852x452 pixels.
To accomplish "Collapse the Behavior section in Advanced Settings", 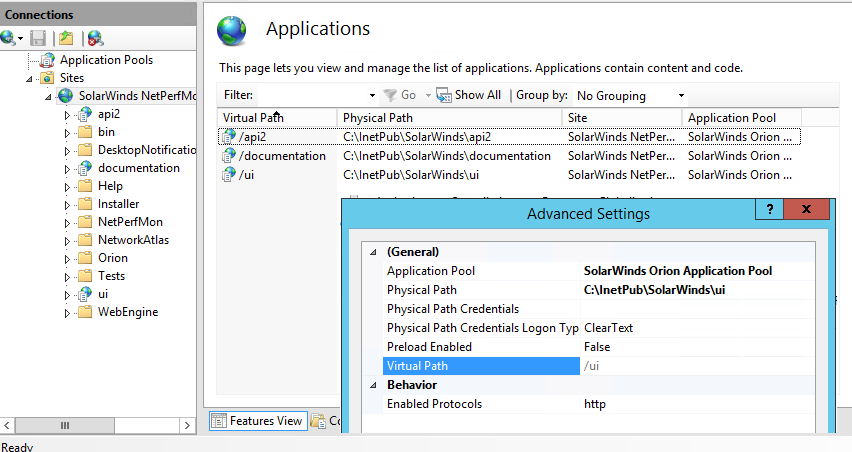I will pyautogui.click(x=373, y=385).
